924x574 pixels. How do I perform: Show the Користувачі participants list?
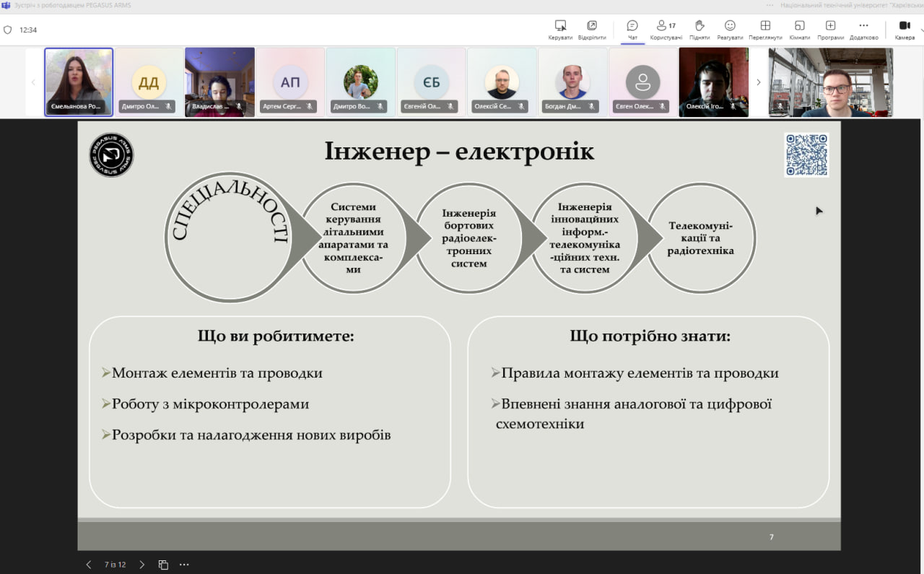pyautogui.click(x=666, y=29)
